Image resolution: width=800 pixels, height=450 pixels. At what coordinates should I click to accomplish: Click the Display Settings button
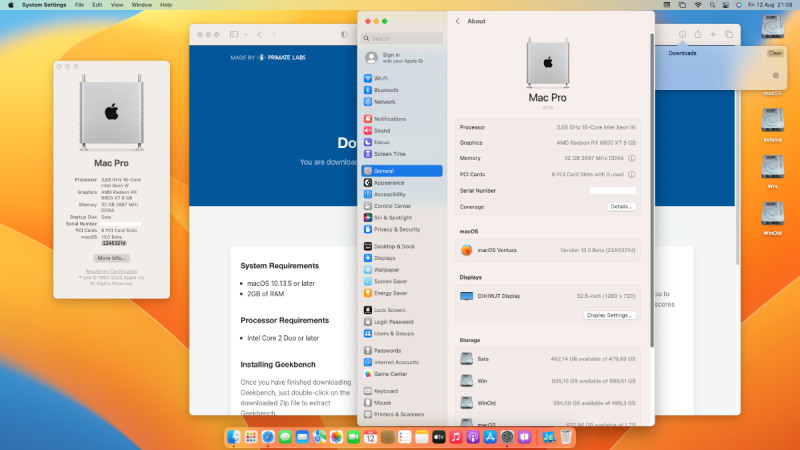click(609, 315)
